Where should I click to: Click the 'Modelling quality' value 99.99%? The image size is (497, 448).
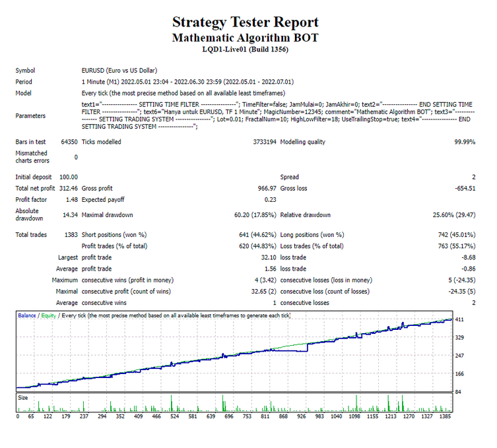coord(465,142)
